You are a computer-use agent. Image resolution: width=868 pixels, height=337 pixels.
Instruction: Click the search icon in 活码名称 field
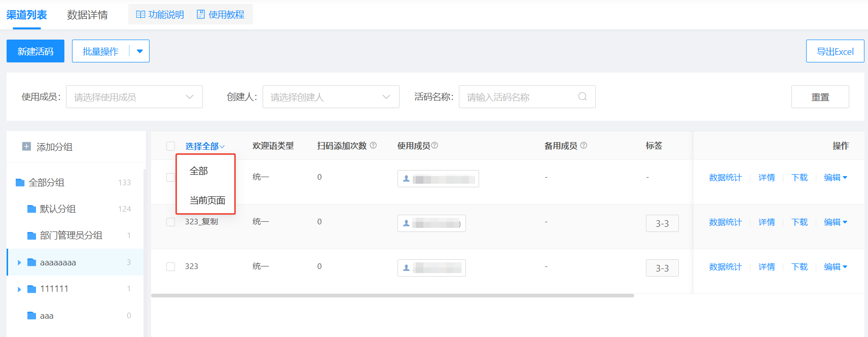[x=583, y=96]
